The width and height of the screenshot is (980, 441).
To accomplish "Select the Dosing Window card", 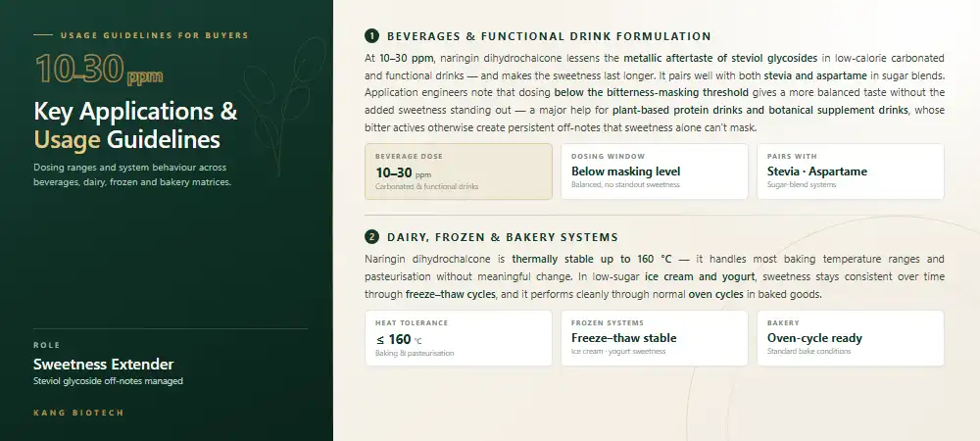I will pos(655,171).
